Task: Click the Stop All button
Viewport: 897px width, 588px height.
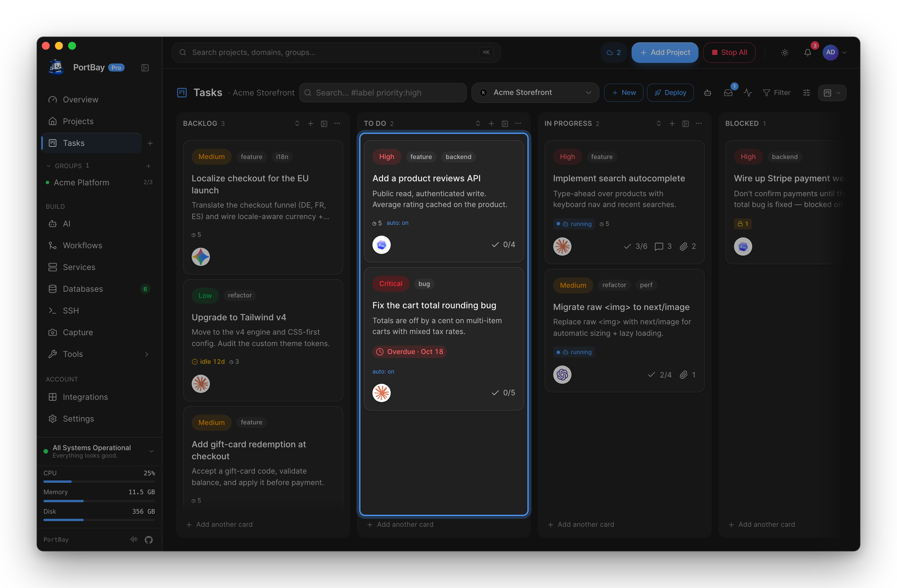Action: click(x=729, y=52)
